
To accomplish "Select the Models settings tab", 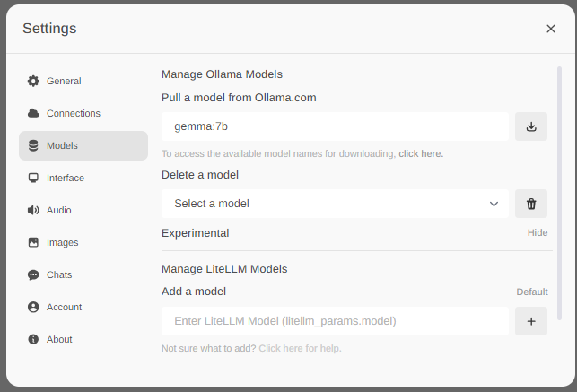I will [x=62, y=145].
